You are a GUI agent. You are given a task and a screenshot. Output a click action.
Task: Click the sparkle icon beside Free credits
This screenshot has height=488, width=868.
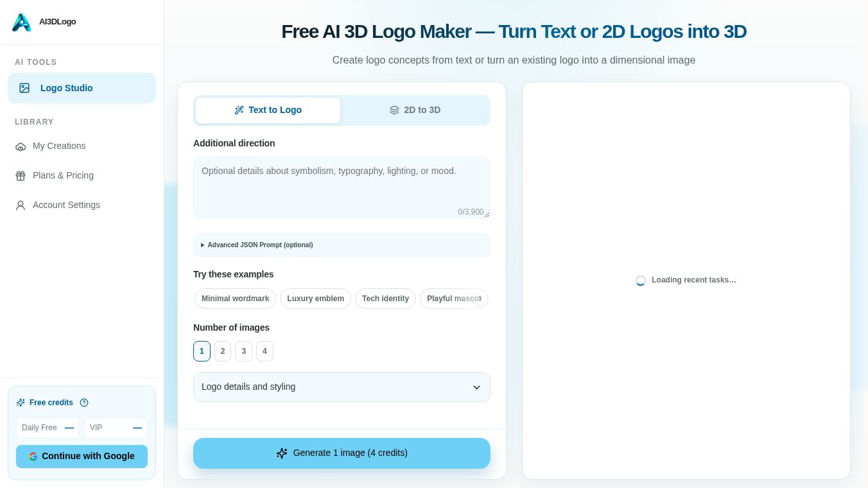[21, 403]
